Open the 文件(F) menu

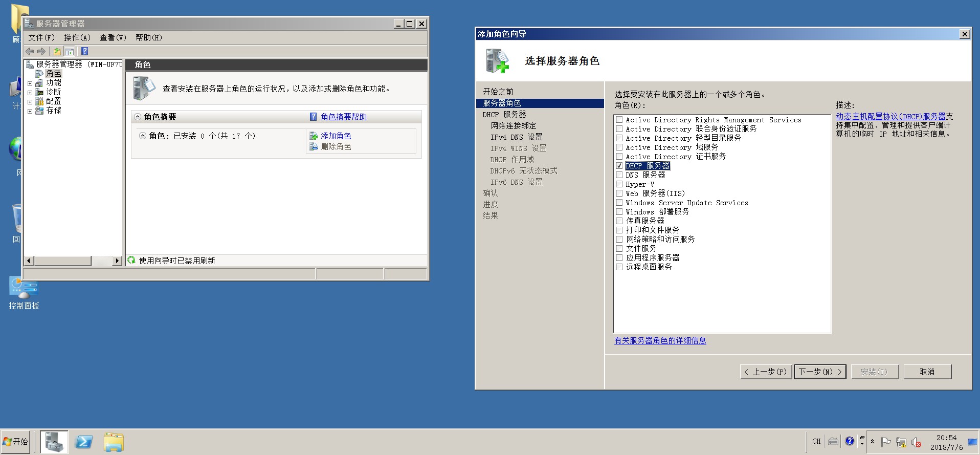41,37
